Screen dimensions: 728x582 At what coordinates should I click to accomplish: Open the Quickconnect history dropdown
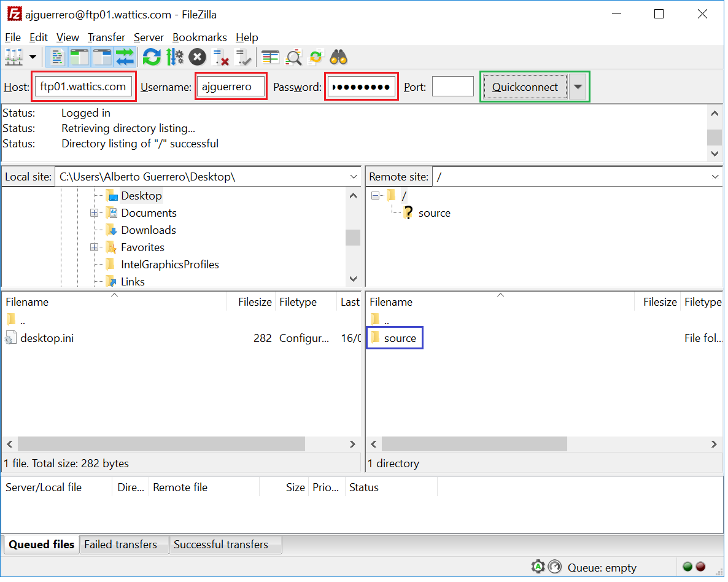(578, 87)
